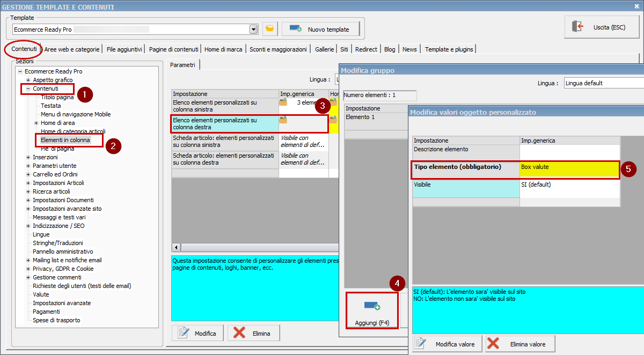
Task: Click the Modifica valore button
Action: [447, 344]
